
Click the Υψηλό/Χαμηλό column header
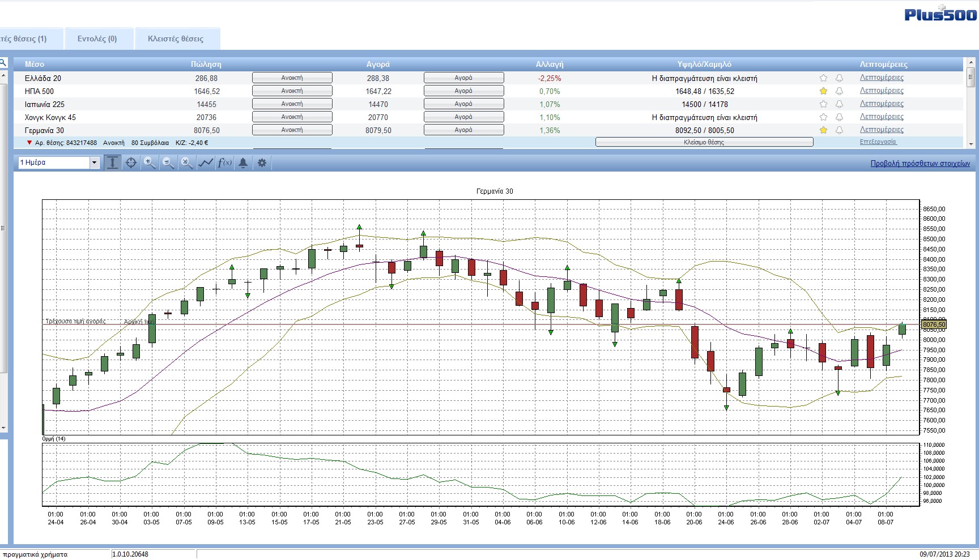click(704, 64)
